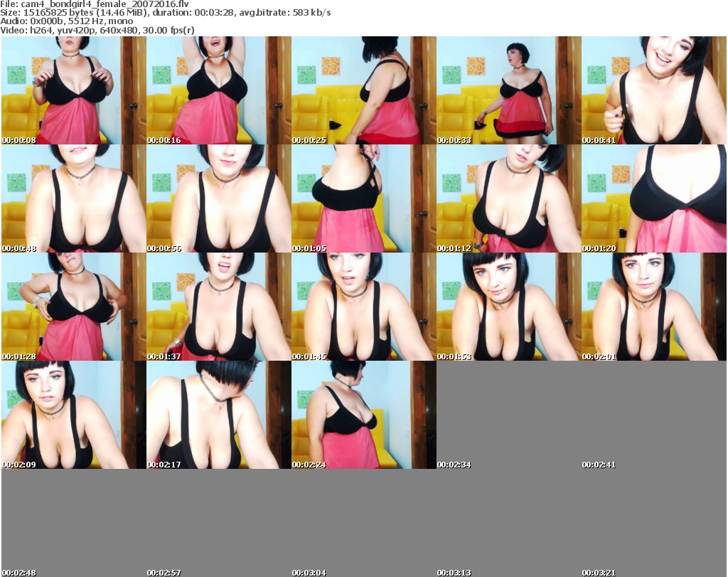Screen dimensions: 728x577
Task: Pick the 00:01:37 thumbnail
Action: click(x=219, y=307)
